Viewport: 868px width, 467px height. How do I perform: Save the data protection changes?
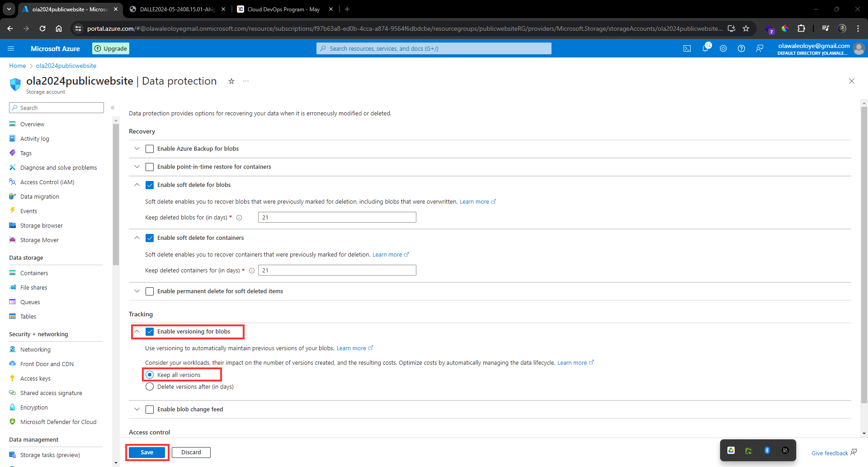point(146,452)
